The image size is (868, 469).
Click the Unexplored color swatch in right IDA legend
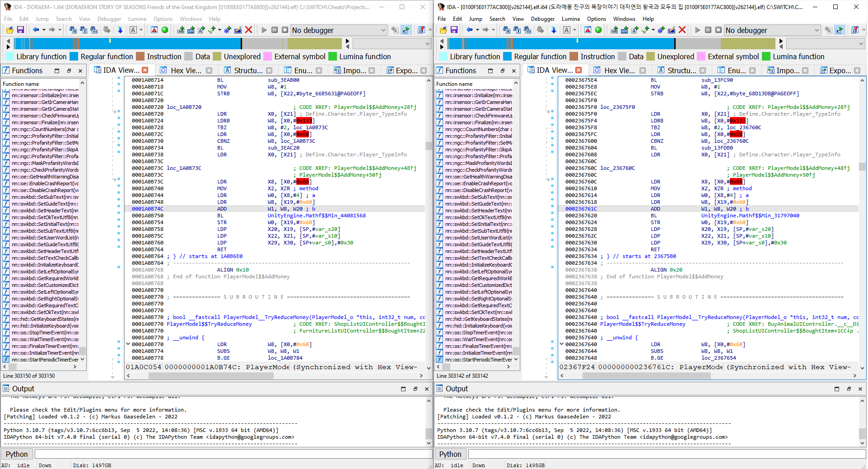pyautogui.click(x=650, y=56)
